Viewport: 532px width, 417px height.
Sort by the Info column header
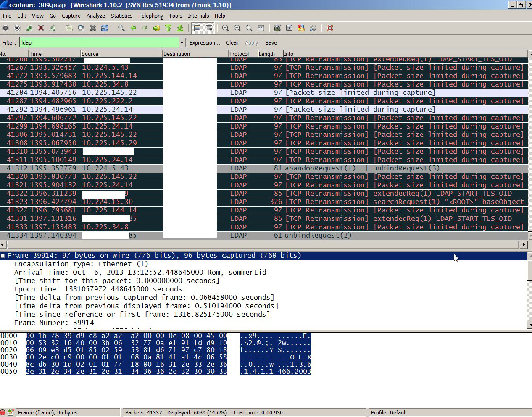[x=405, y=54]
